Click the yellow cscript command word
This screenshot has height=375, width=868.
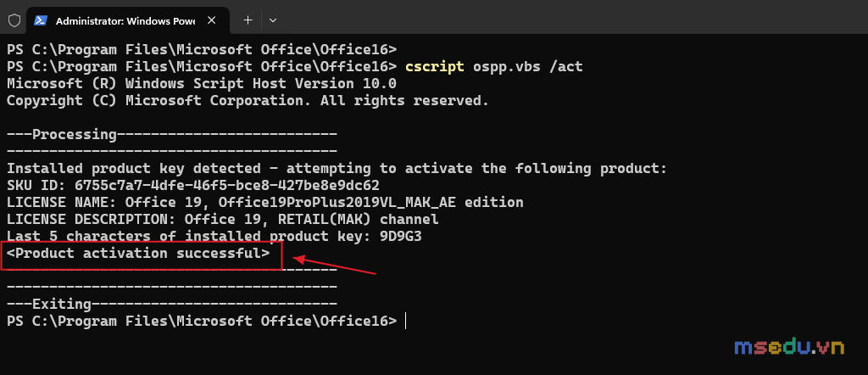(x=435, y=67)
